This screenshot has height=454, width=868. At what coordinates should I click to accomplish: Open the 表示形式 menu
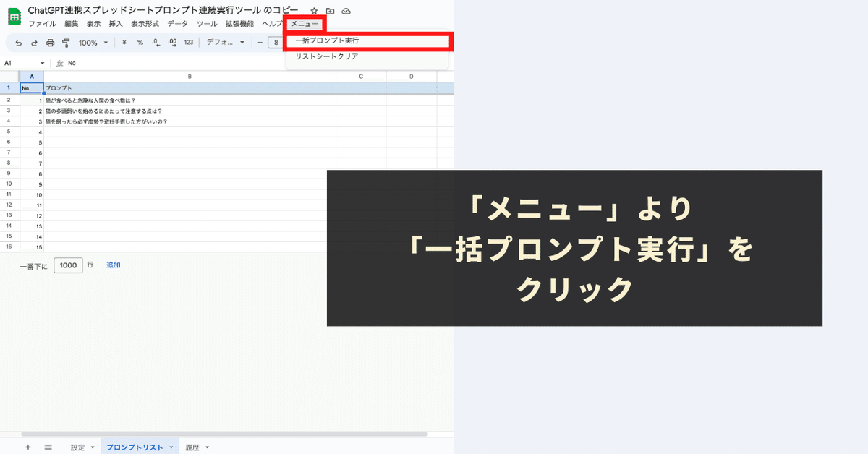145,24
